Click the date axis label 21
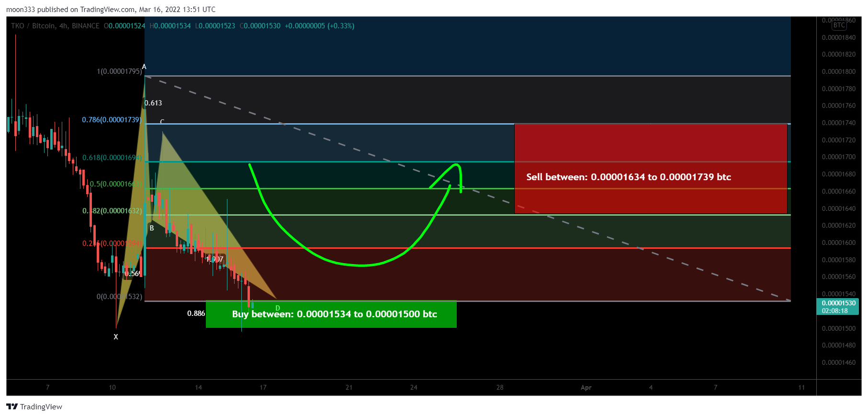 click(349, 387)
